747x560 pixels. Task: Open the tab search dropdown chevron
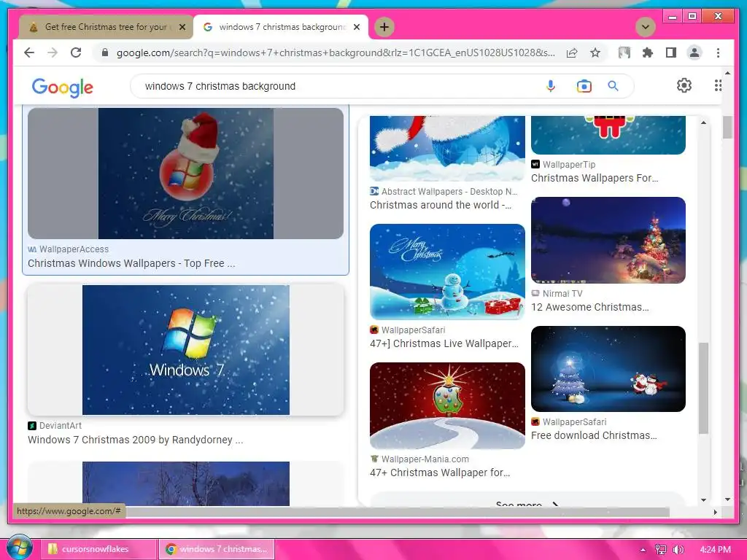coord(646,27)
